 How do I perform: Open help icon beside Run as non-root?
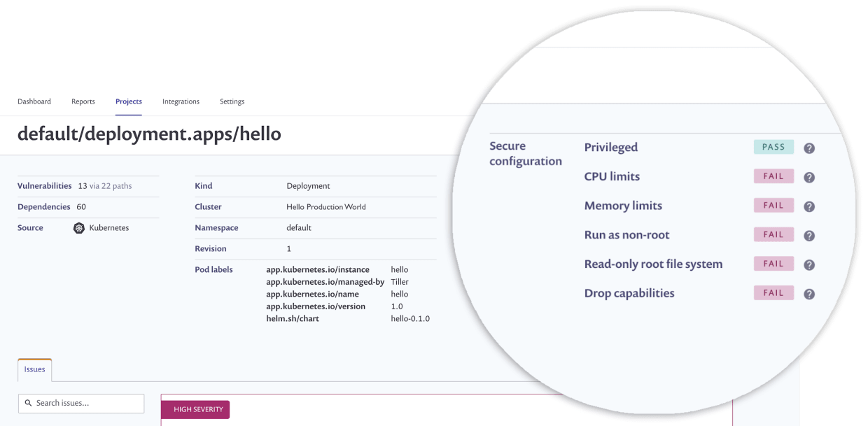point(809,236)
